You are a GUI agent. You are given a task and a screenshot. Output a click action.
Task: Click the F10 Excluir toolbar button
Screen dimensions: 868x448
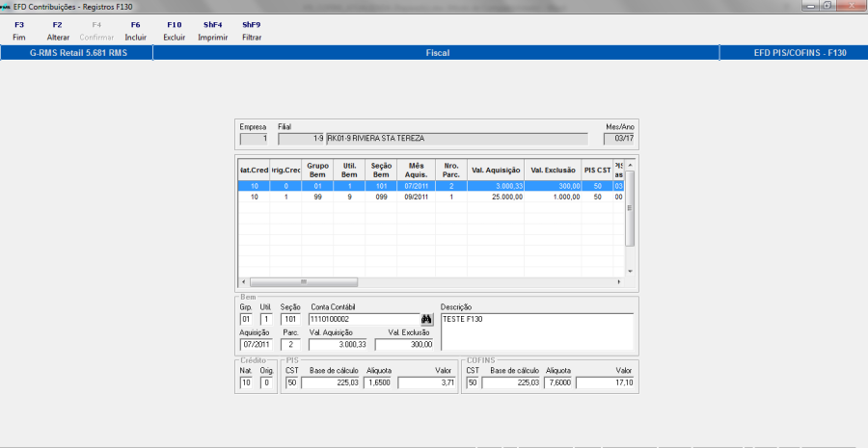(x=175, y=31)
